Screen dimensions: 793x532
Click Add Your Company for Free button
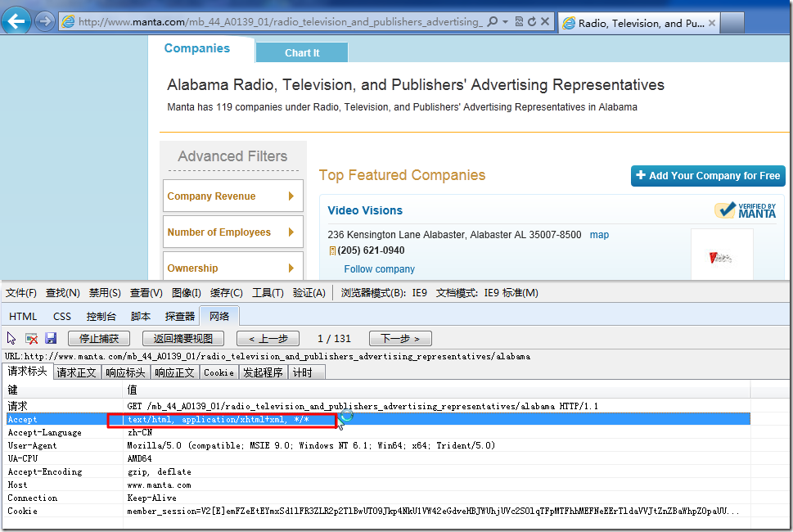(708, 176)
